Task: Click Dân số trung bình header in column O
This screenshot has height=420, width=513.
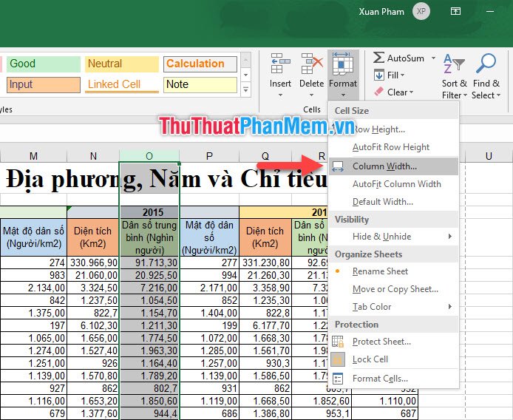Action: coord(149,237)
